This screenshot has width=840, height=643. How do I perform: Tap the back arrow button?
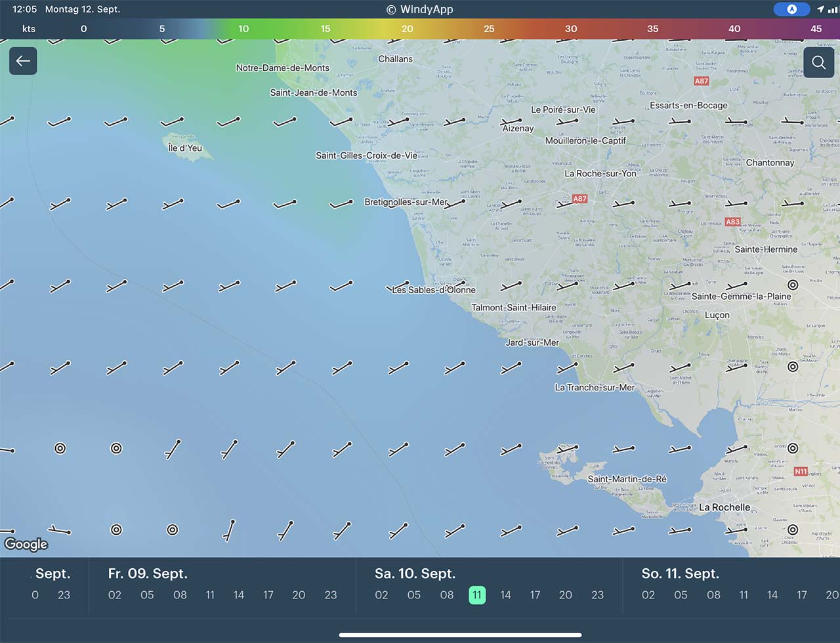(x=23, y=61)
